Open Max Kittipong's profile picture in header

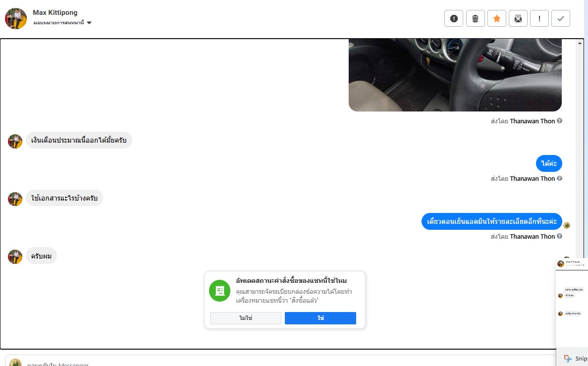pyautogui.click(x=16, y=18)
